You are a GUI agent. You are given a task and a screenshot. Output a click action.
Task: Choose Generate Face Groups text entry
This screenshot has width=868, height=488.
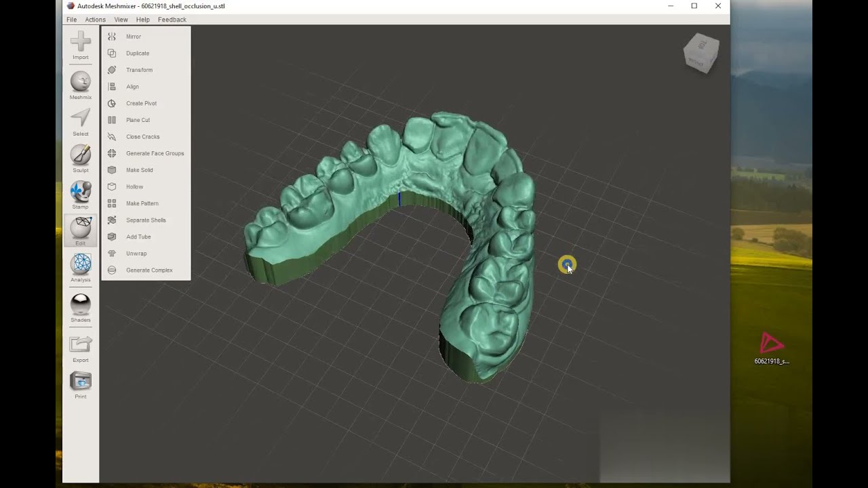(155, 153)
